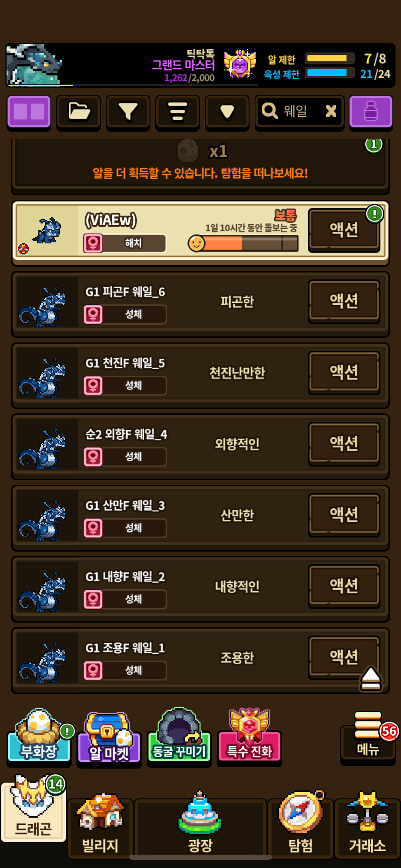Toggle the heart favorites filter
Screen dimensions: 401x868
click(x=227, y=112)
